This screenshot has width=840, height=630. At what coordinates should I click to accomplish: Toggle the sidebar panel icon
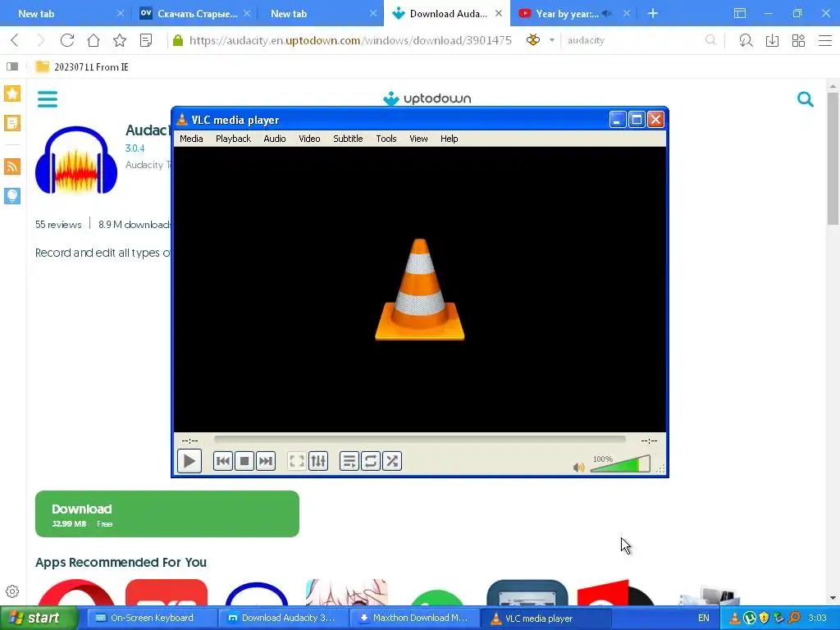[x=12, y=66]
